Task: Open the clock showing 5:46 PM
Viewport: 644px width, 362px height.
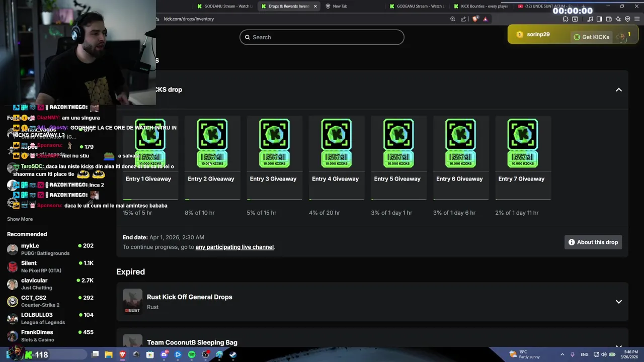Action: click(630, 354)
